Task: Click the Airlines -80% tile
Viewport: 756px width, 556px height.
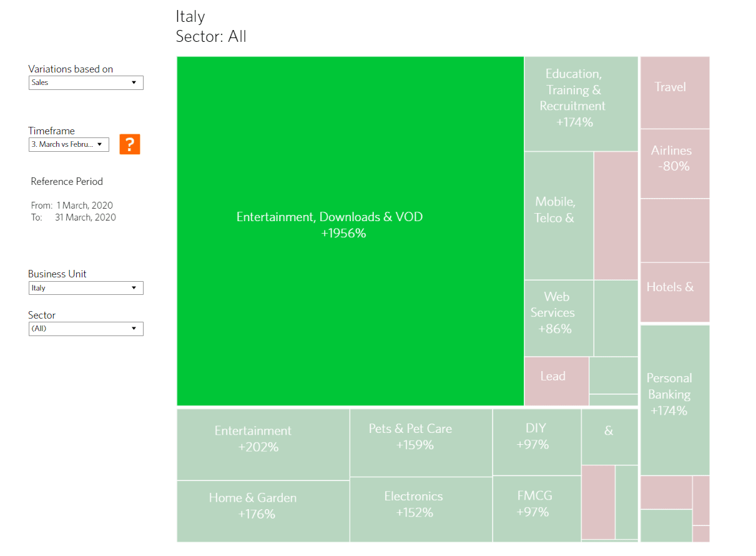Action: [x=675, y=164]
